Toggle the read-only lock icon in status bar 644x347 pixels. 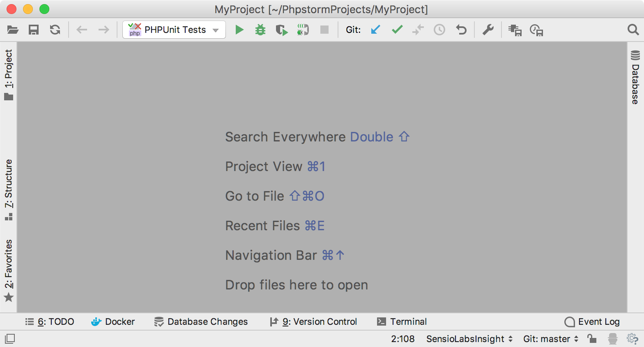[x=591, y=339]
